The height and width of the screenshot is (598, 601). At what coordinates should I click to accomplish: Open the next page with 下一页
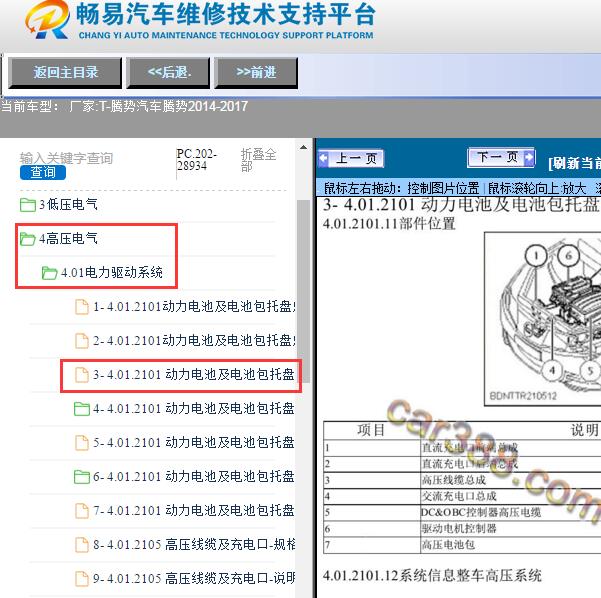pyautogui.click(x=501, y=157)
